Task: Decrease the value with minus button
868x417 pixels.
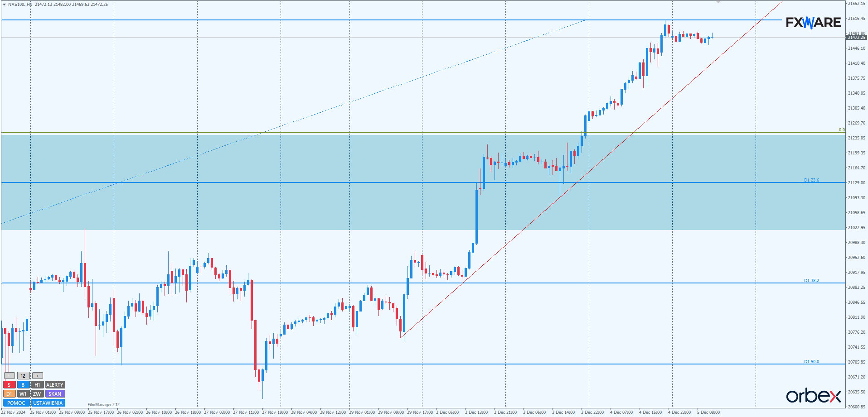Action: tap(9, 376)
